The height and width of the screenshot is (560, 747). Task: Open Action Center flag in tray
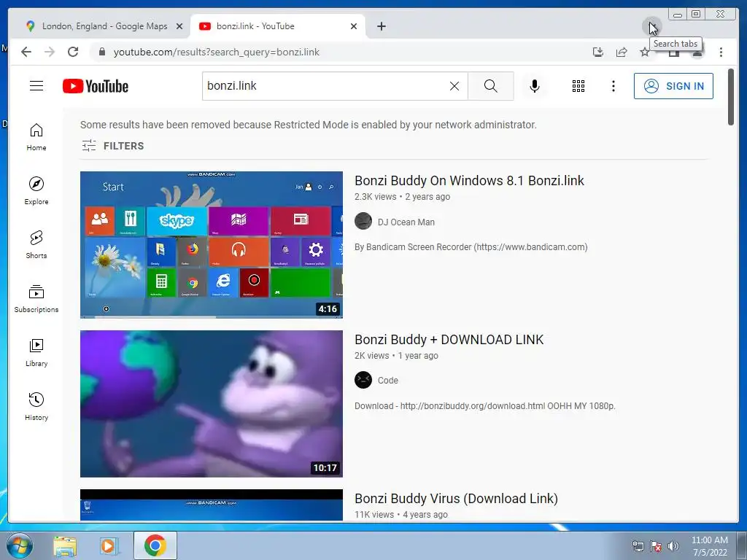(x=656, y=546)
